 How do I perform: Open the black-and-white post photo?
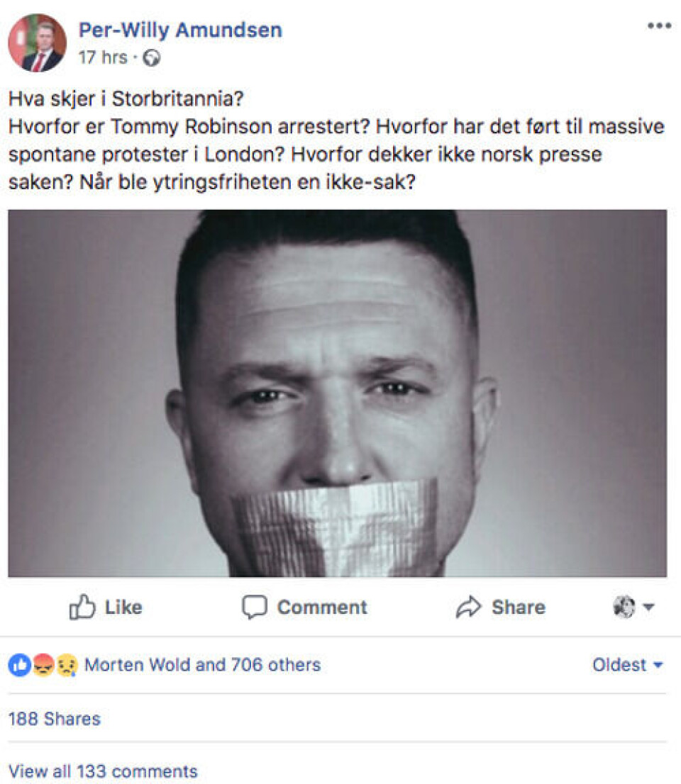[337, 393]
